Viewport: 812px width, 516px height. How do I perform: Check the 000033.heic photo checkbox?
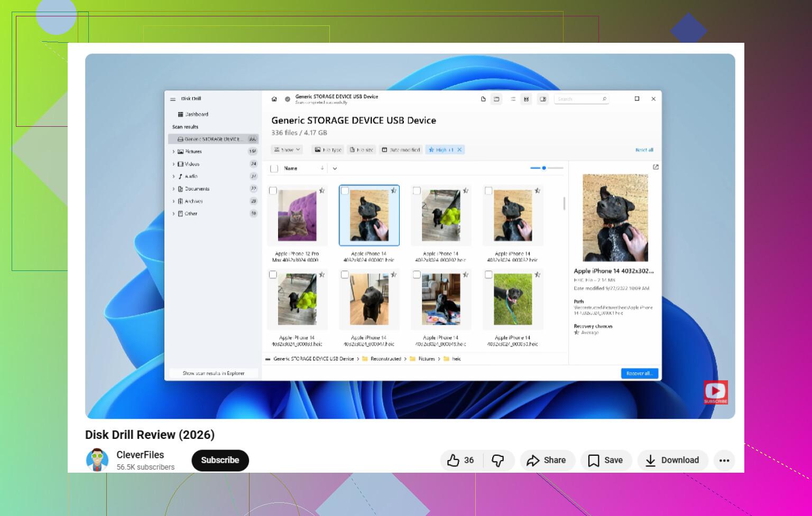273,275
